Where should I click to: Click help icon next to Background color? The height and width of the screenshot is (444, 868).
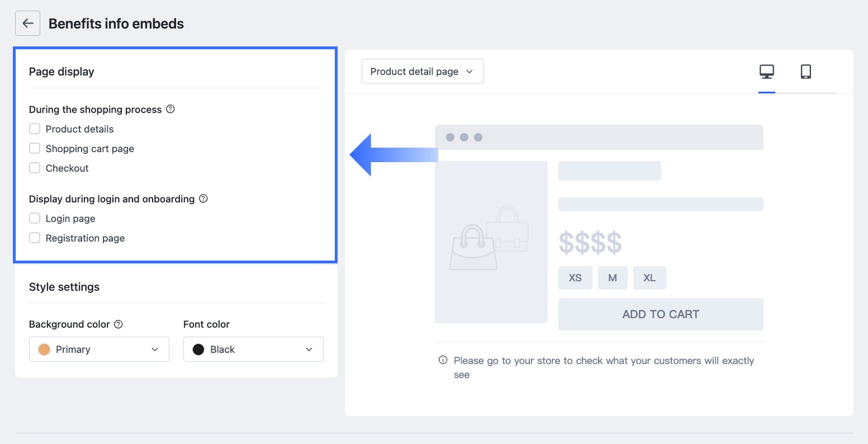tap(118, 324)
